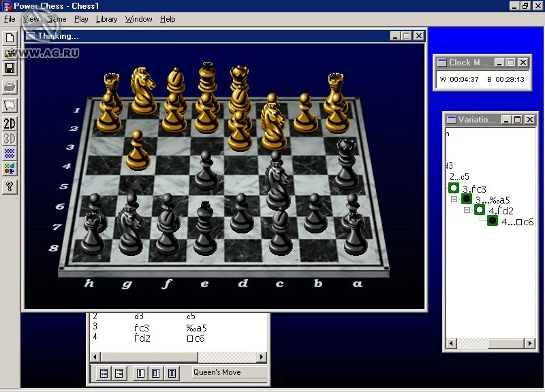Click move d3 in move list row 2
Screen dimensions: 545x392
click(x=139, y=316)
